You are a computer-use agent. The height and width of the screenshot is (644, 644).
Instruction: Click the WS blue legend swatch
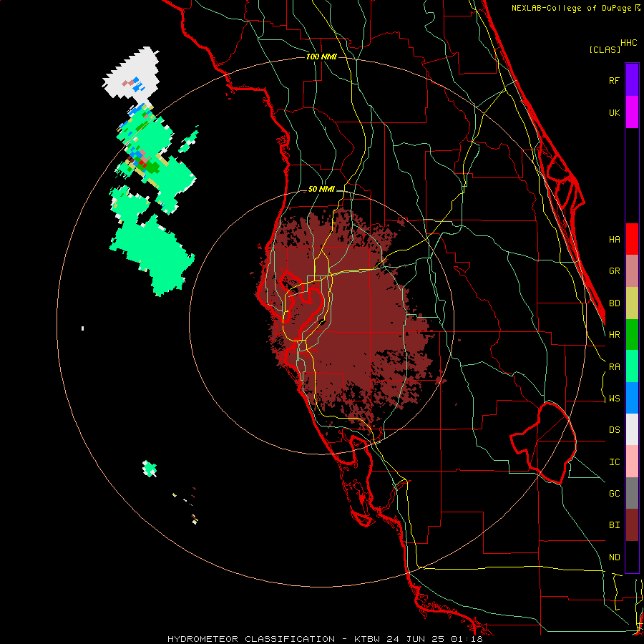pos(632,398)
